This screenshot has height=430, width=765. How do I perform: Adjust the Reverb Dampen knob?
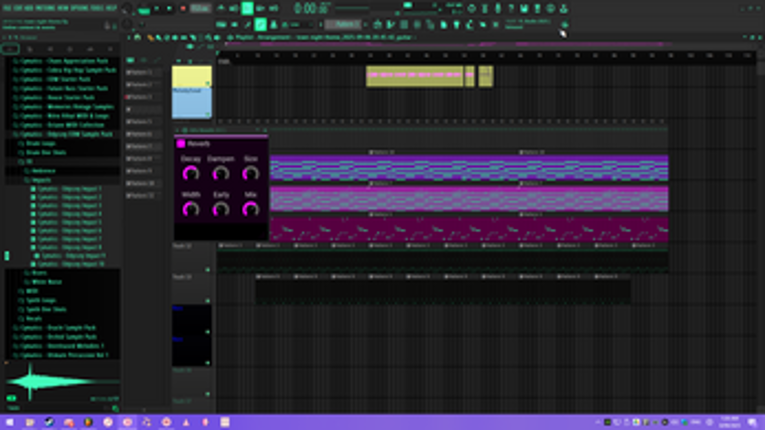(221, 173)
